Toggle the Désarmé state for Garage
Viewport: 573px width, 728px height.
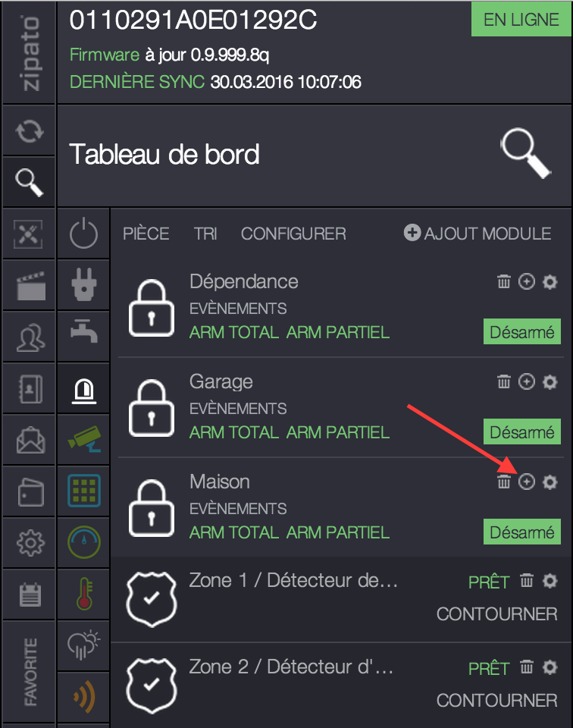[x=521, y=431]
